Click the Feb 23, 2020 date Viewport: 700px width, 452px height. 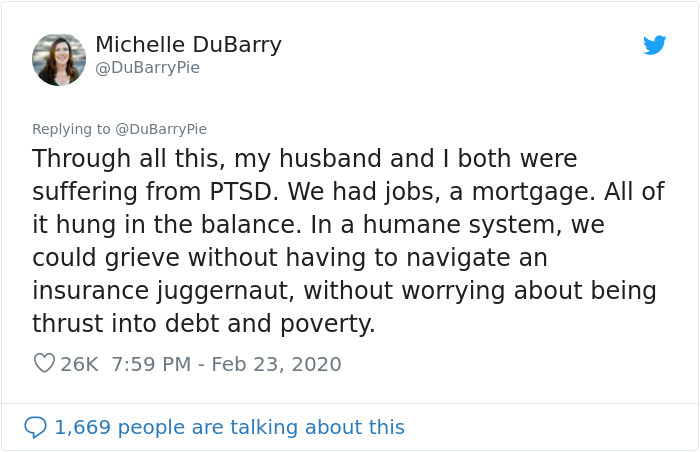tap(277, 364)
